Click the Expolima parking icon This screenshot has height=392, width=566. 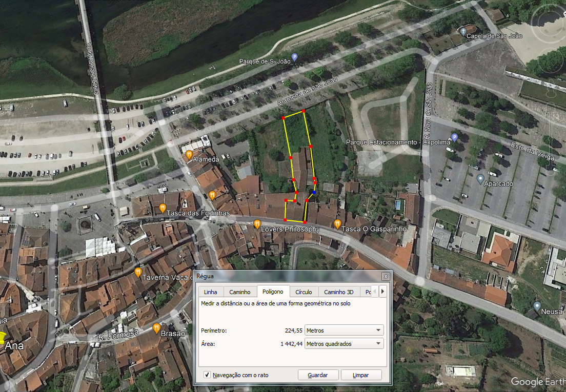tap(454, 137)
